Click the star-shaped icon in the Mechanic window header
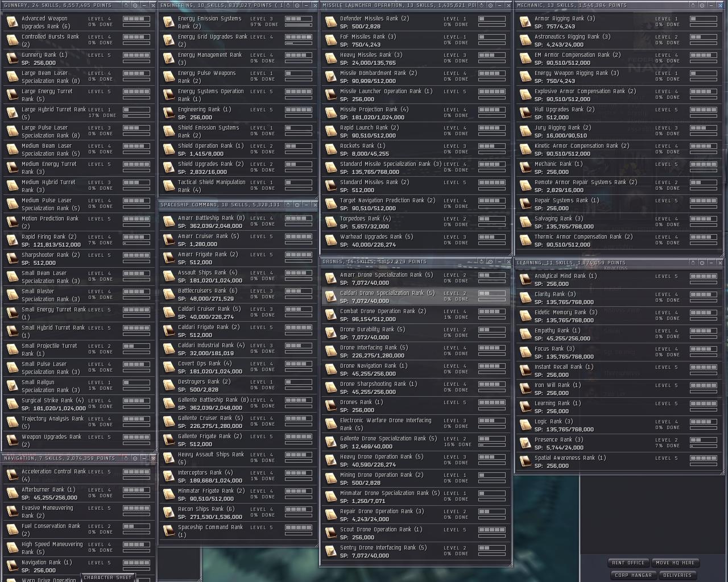The height and width of the screenshot is (582, 728). point(694,5)
